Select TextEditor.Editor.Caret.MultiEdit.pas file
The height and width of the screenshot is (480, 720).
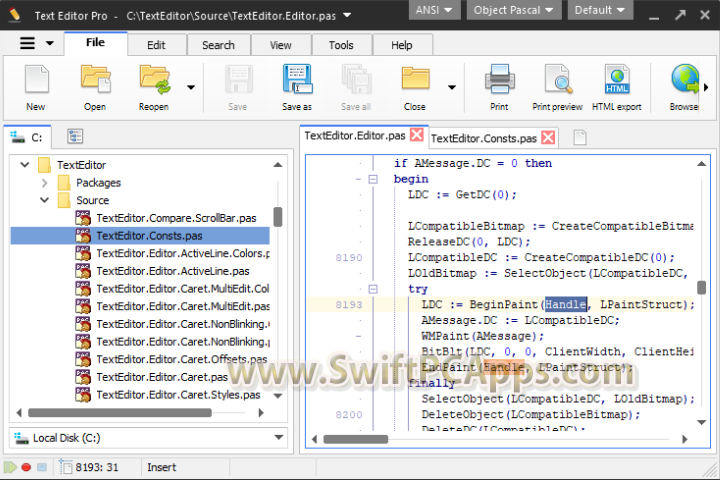coord(183,306)
